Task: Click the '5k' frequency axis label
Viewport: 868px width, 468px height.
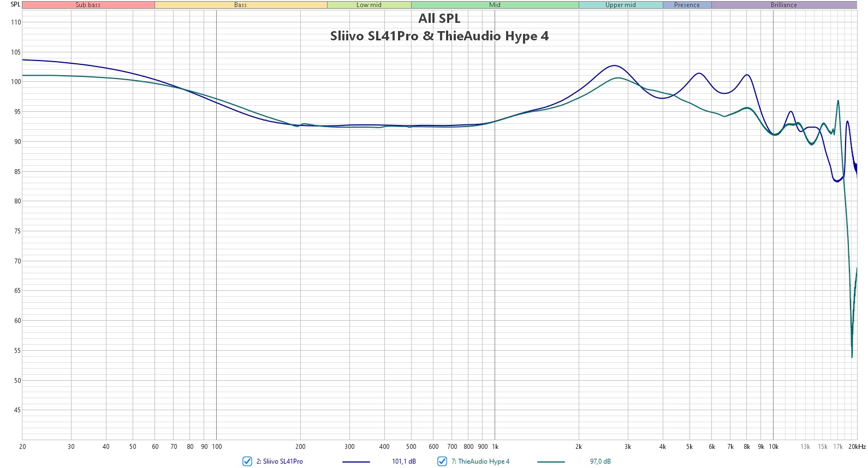Action: click(689, 447)
